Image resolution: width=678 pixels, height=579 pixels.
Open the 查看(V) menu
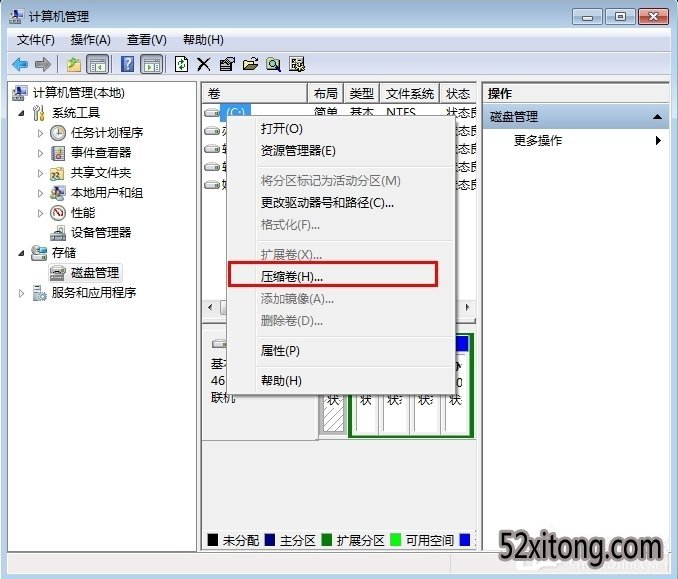pyautogui.click(x=147, y=40)
